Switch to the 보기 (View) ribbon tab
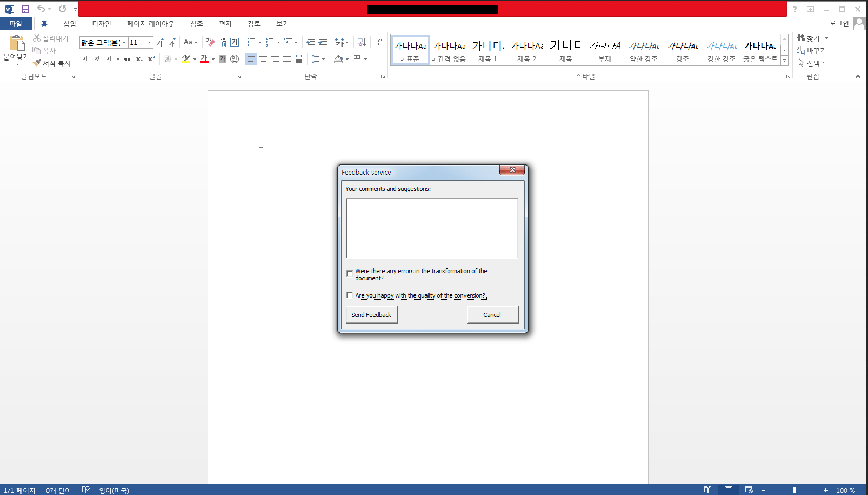The width and height of the screenshot is (868, 495). [x=282, y=24]
